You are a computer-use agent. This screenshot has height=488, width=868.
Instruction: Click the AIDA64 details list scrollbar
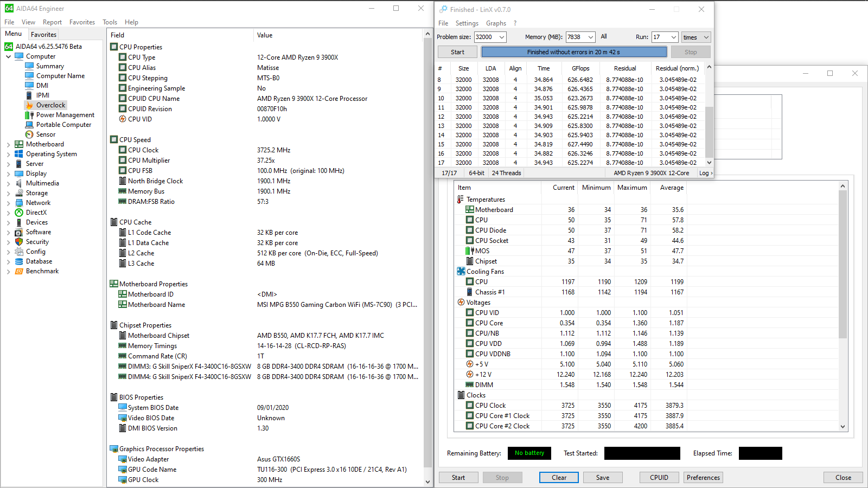[x=427, y=258]
